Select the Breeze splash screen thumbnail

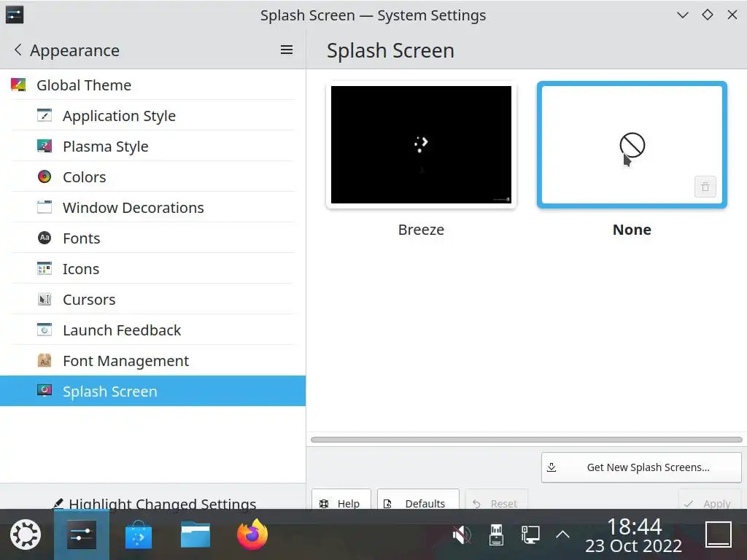click(x=421, y=145)
